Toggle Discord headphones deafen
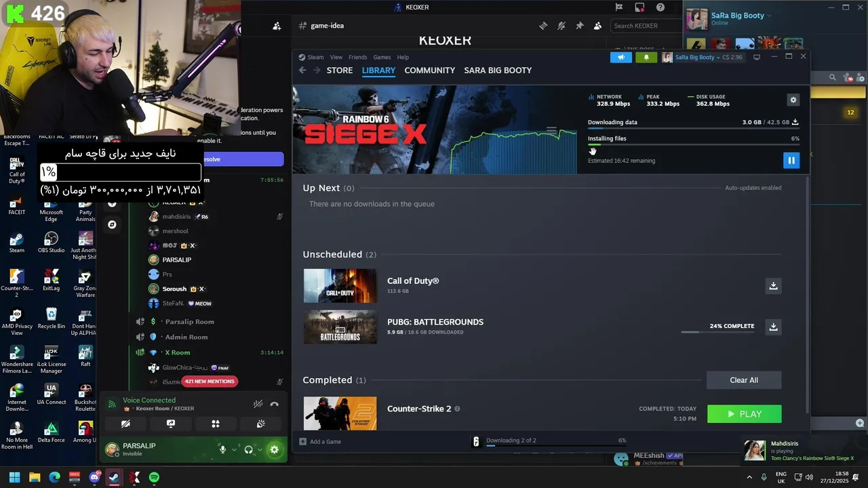868x488 pixels. pos(249,449)
